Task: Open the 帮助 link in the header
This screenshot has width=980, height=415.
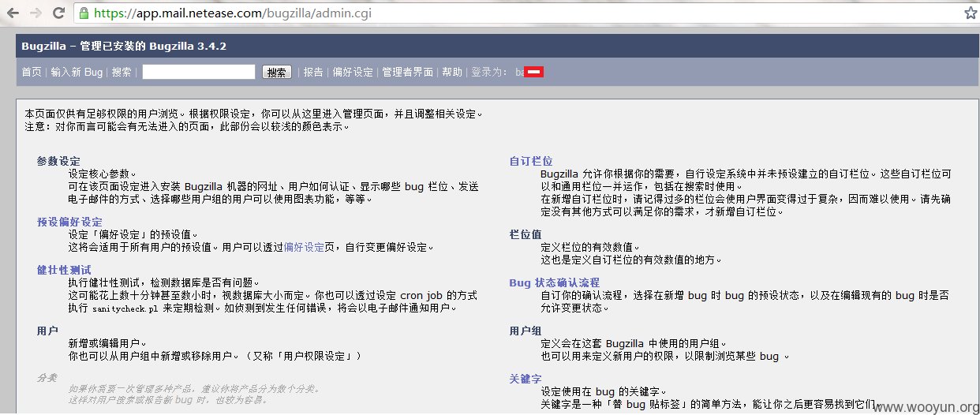Action: tap(452, 72)
